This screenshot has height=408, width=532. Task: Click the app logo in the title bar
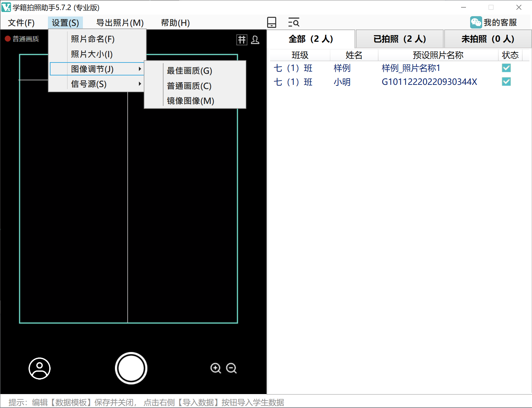(6, 7)
